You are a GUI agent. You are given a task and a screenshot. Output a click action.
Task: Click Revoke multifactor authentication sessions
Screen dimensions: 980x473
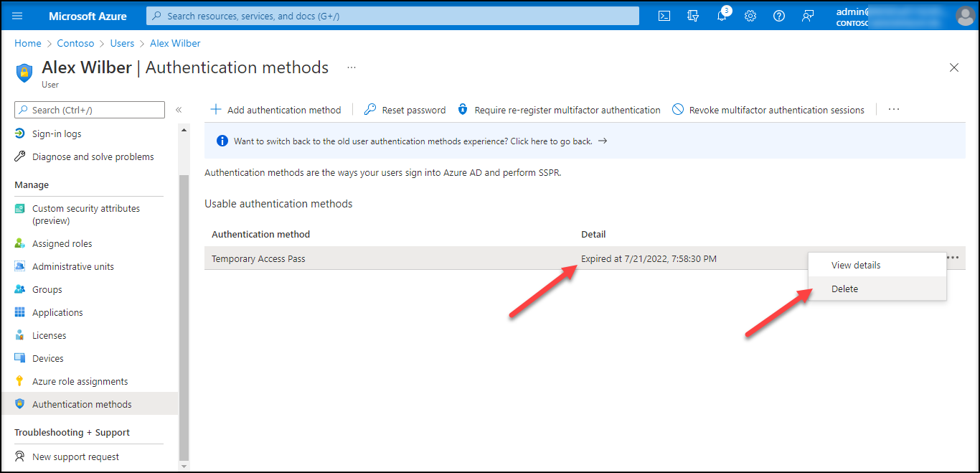768,110
